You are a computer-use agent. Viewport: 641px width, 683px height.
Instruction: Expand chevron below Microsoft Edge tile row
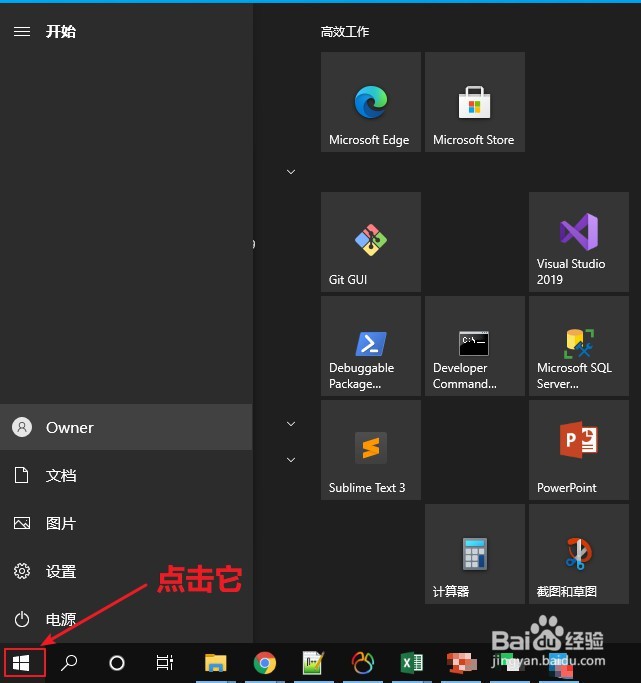point(291,172)
